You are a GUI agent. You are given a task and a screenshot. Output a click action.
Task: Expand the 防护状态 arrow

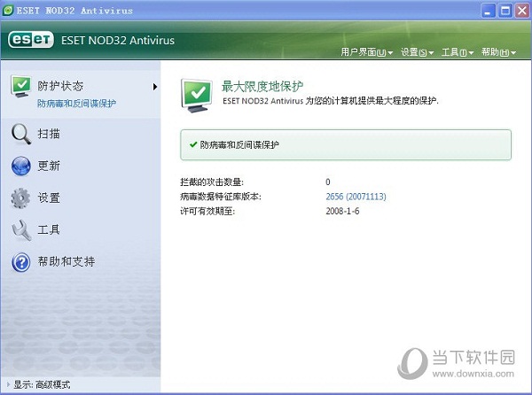(x=155, y=87)
